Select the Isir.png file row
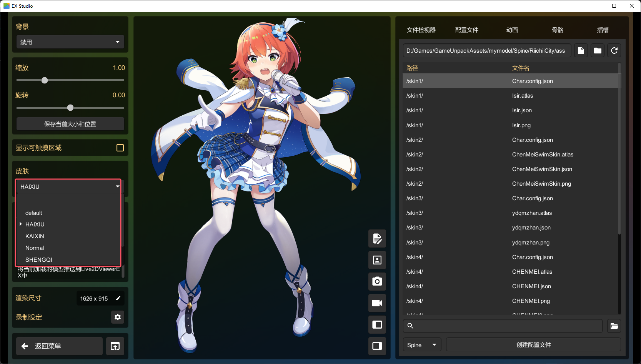Screen dimensions: 641x364 (x=510, y=125)
